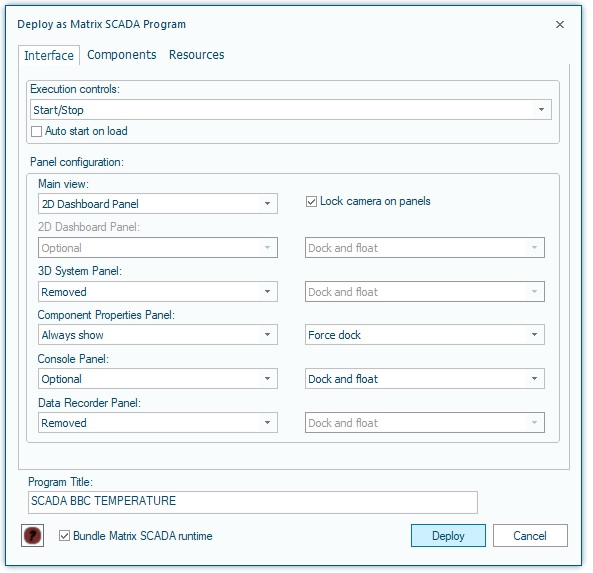
Task: Enable Auto start on load checkbox
Action: 36,131
